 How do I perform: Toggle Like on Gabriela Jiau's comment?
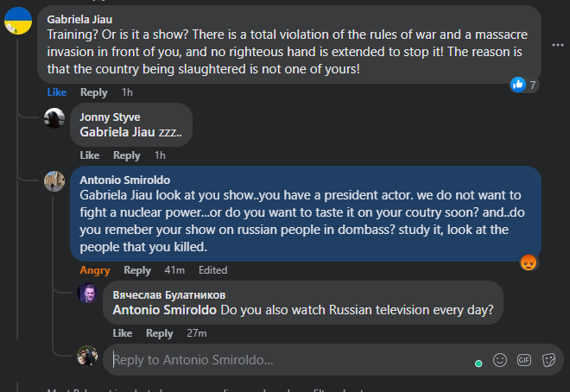(x=57, y=92)
